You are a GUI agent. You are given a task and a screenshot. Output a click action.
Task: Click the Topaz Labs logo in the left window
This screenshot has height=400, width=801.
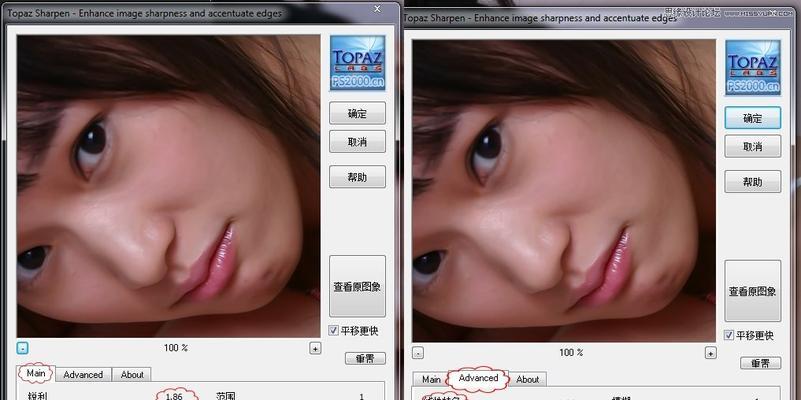358,62
